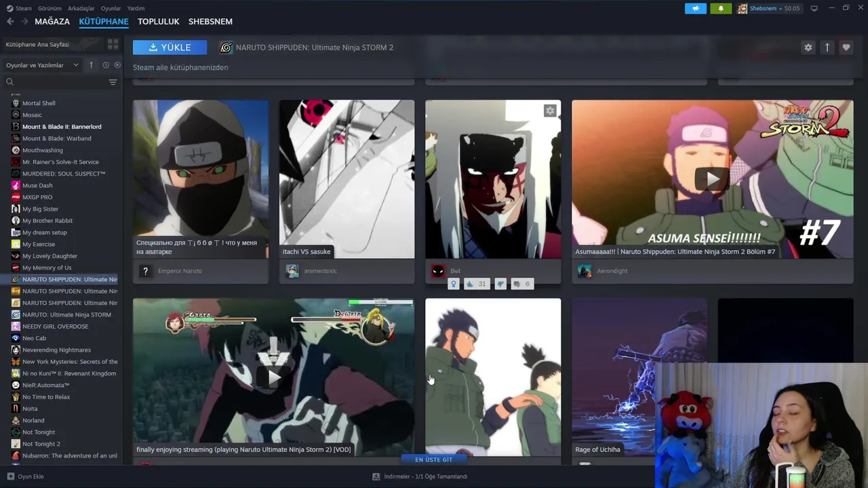
Task: Add game to favorites heart icon
Action: 846,47
